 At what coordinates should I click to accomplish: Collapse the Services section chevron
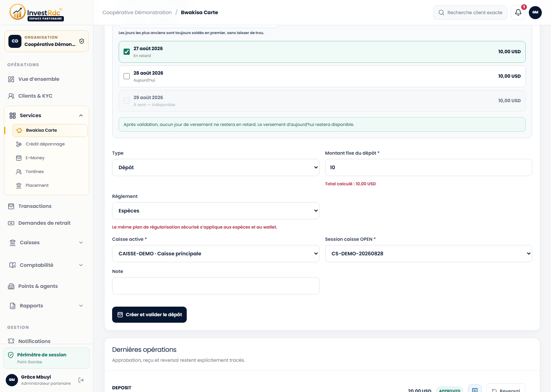[x=81, y=116]
